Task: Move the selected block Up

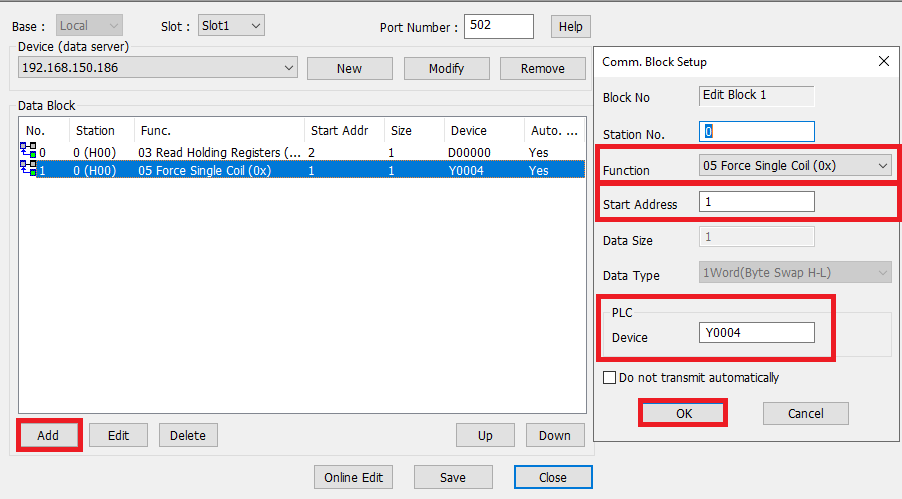Action: pyautogui.click(x=485, y=435)
